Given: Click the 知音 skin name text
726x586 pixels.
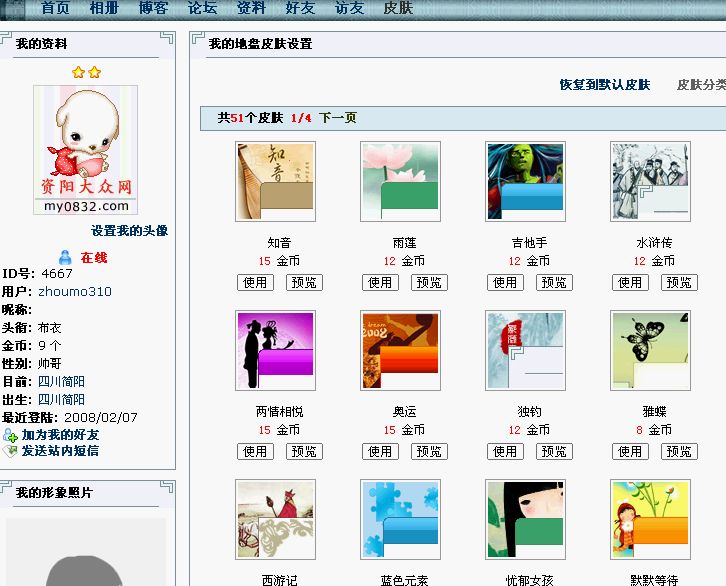Looking at the screenshot, I should click(x=279, y=243).
